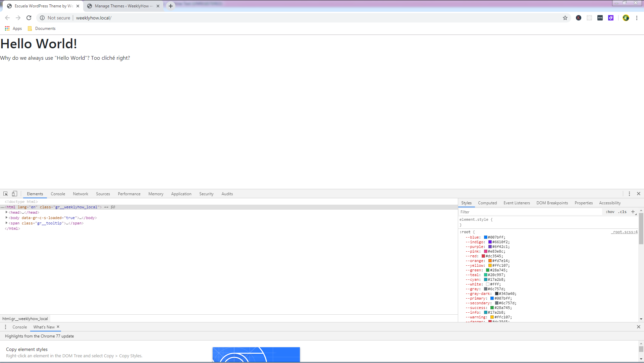Viewport: 644px width, 363px height.
Task: Click the html.gr__weeklyhow_local breadcrumb
Action: tap(25, 319)
